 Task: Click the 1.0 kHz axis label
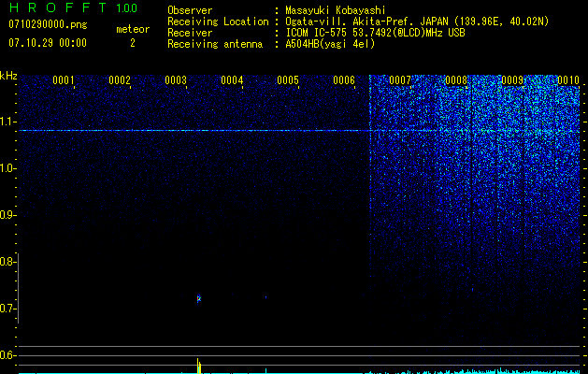point(7,168)
